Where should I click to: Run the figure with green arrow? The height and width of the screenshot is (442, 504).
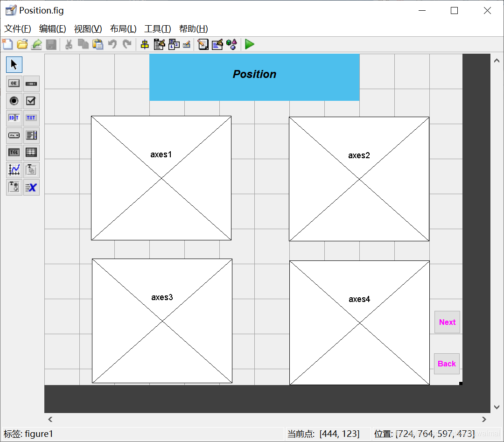click(x=249, y=44)
